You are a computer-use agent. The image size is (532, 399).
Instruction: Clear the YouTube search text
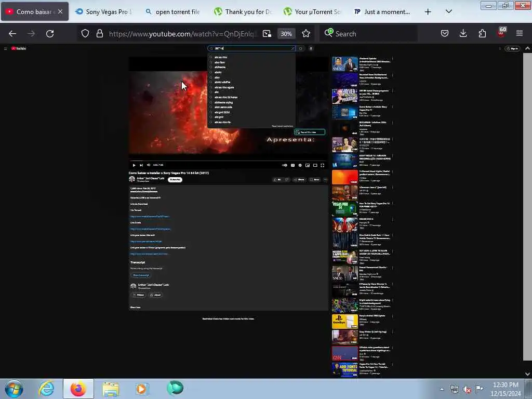(293, 48)
